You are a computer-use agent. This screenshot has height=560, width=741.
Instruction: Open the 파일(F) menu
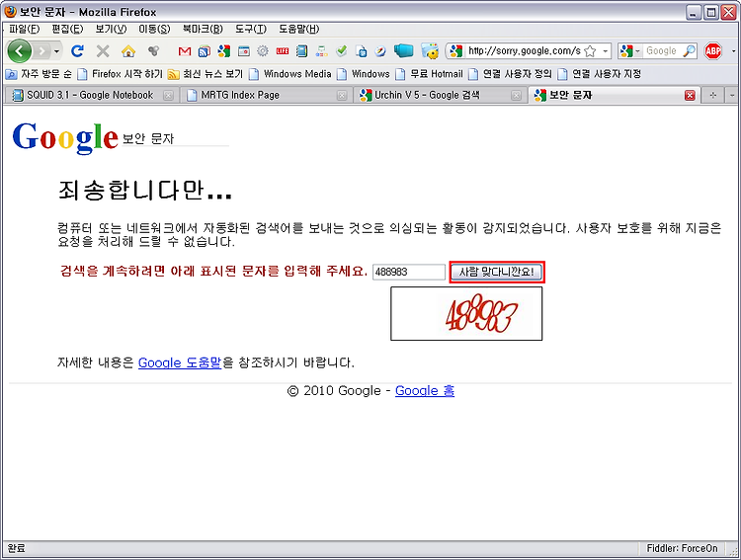(24, 29)
